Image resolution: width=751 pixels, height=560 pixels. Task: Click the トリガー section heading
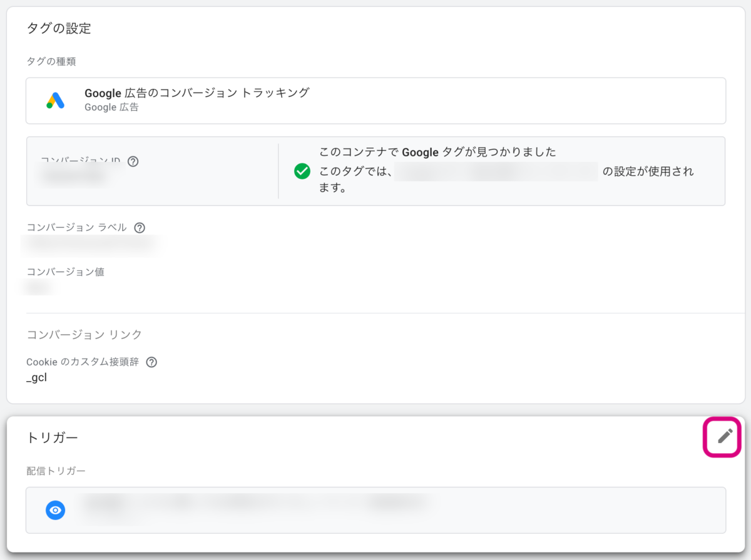click(x=53, y=437)
